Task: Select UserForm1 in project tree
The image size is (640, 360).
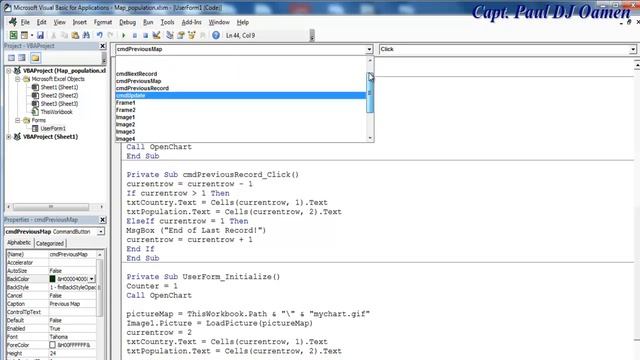Action: pos(53,129)
